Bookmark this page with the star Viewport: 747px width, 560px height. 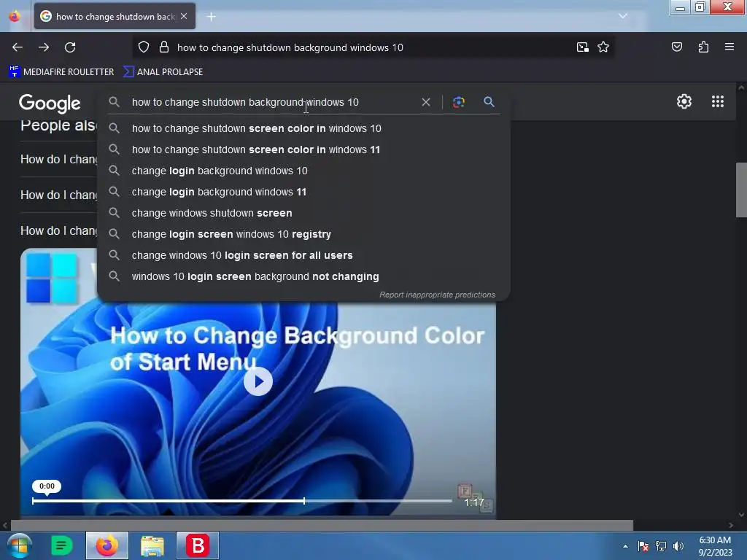point(603,47)
